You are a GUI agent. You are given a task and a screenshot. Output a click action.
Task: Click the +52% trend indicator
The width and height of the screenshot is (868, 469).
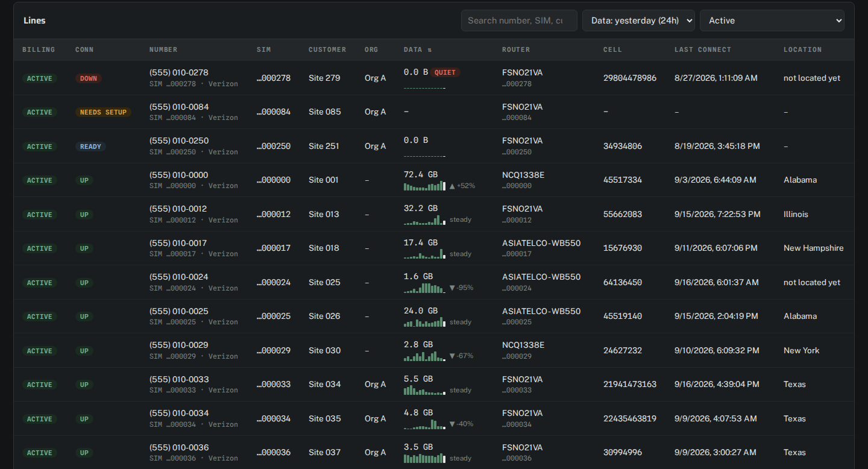coord(462,186)
